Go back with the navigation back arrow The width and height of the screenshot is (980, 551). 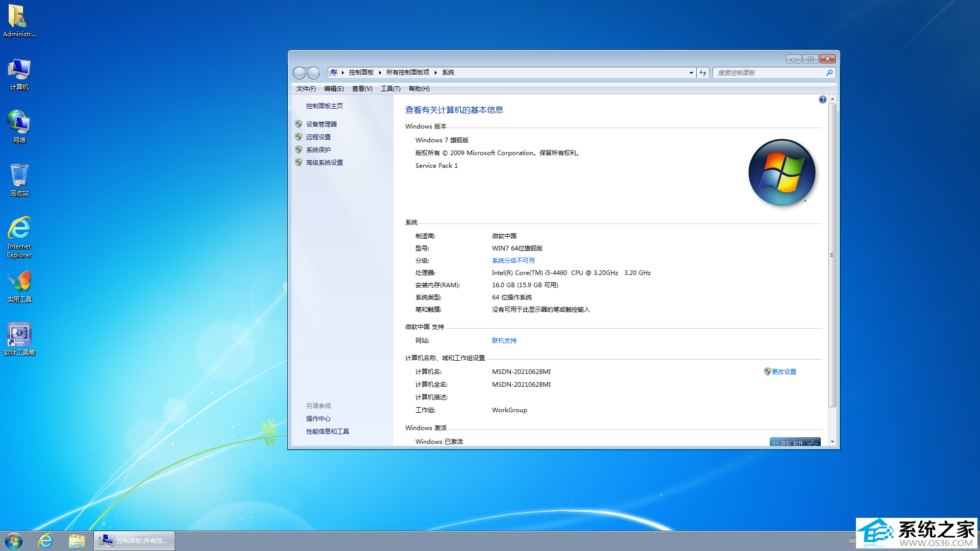(x=299, y=73)
